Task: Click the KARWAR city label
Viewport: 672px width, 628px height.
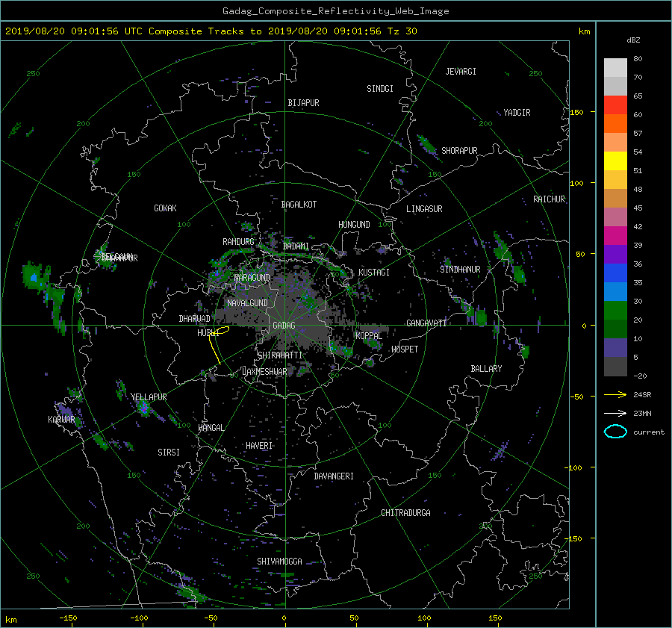Action: (x=61, y=419)
